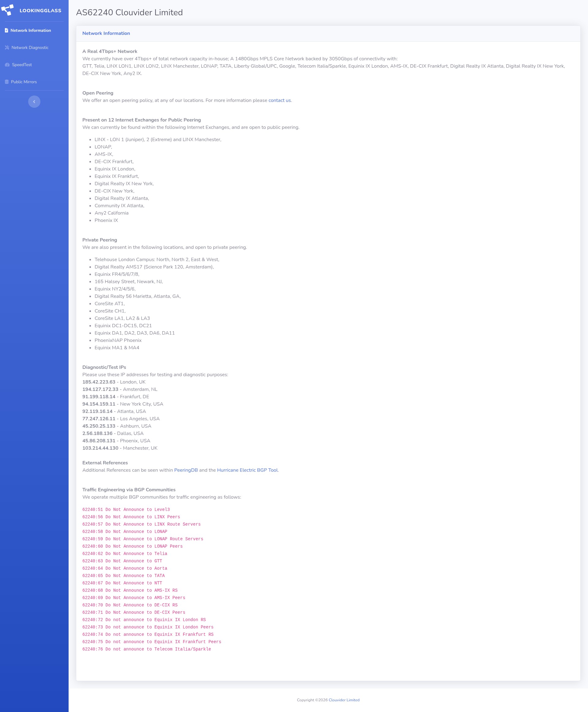Click community '62240:64 Do Not Announce to Aorta'
Viewport: 588px width, 712px height.
[x=125, y=568]
